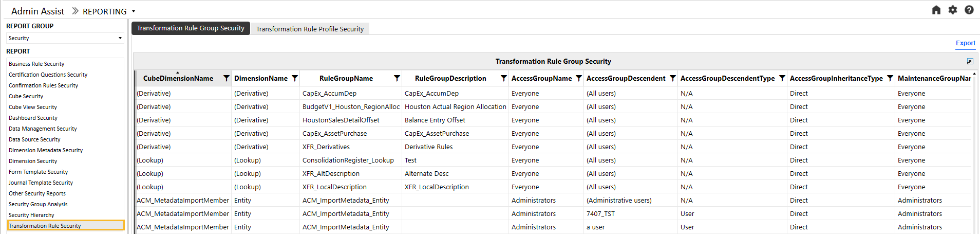Sort by the CubeDimensionName column header

pos(178,78)
